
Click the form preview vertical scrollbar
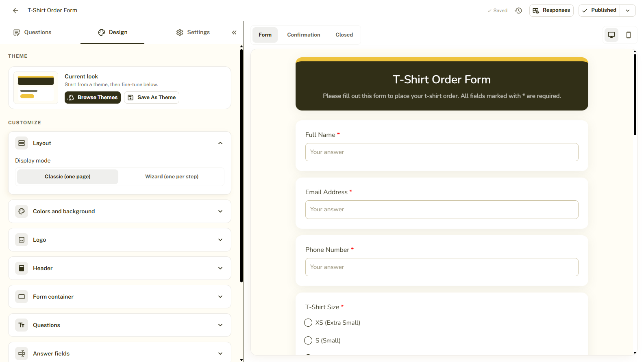pos(635,94)
